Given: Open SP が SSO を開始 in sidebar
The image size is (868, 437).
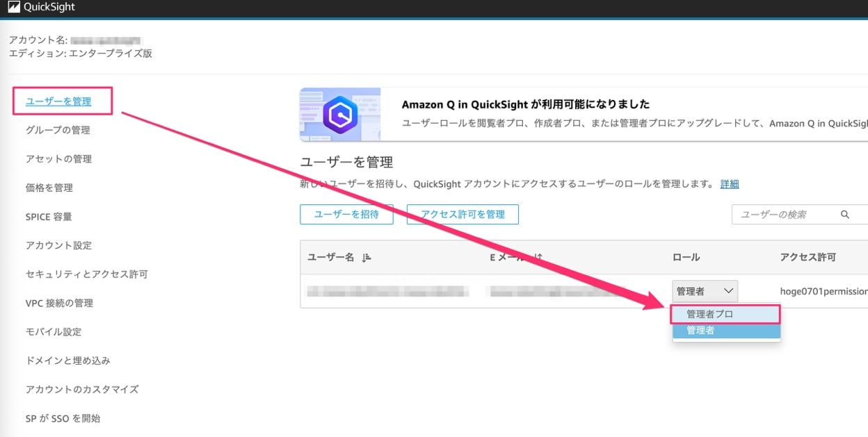Looking at the screenshot, I should point(63,418).
